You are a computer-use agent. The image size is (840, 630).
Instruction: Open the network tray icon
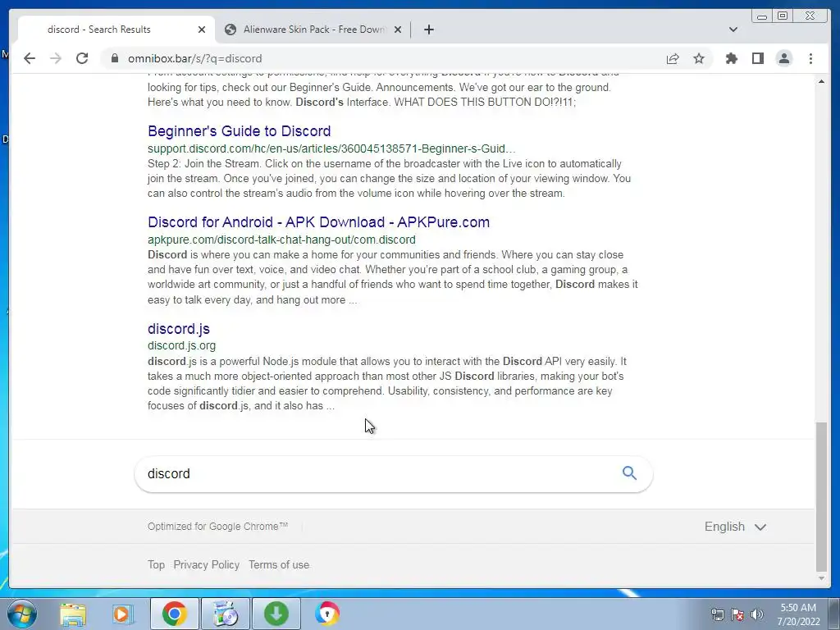[717, 614]
